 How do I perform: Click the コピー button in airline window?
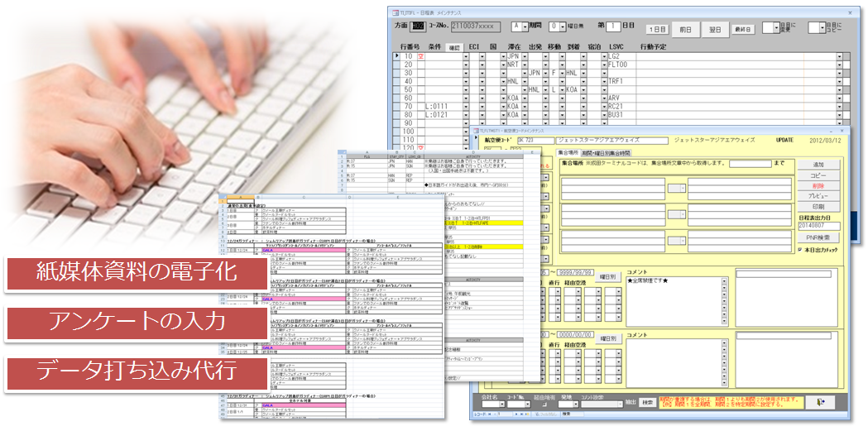(x=818, y=175)
